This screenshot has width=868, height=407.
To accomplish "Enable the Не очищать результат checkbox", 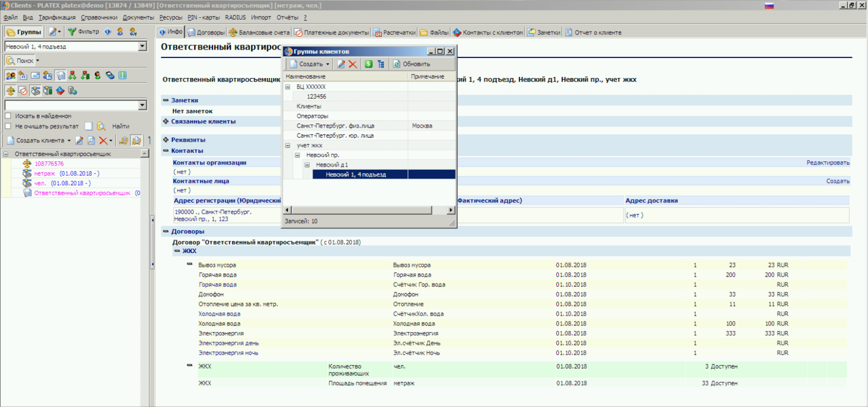I will pos(8,126).
